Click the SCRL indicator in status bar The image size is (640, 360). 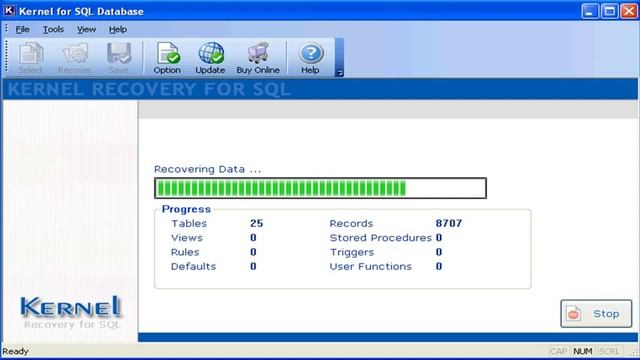[x=609, y=351]
